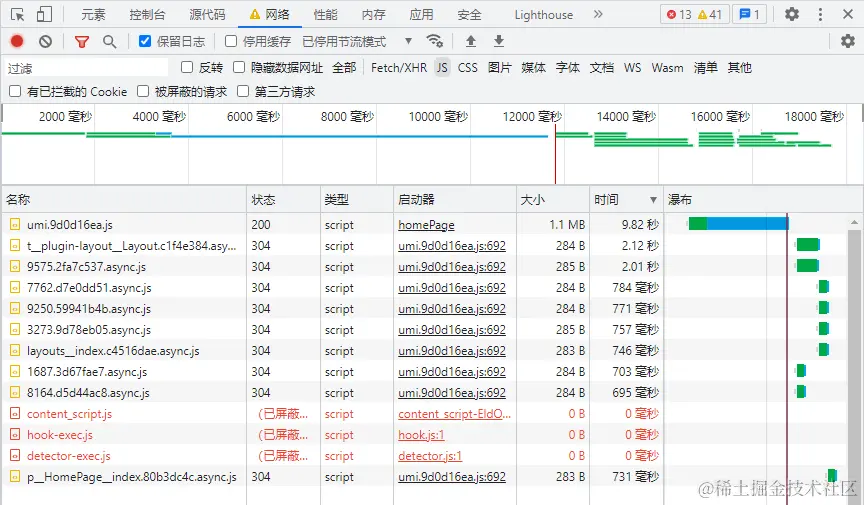864x505 pixels.
Task: Open detector.js:1 initiator link
Action: pos(430,456)
